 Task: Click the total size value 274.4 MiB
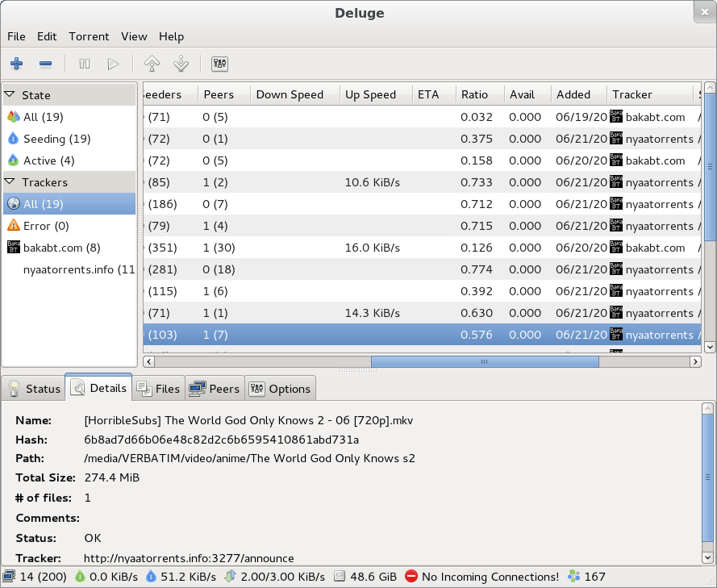tap(112, 477)
